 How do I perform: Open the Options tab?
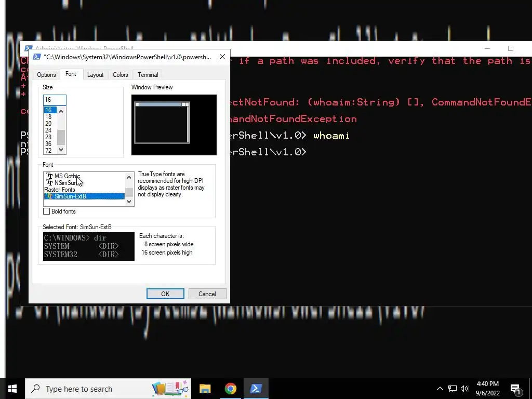46,75
